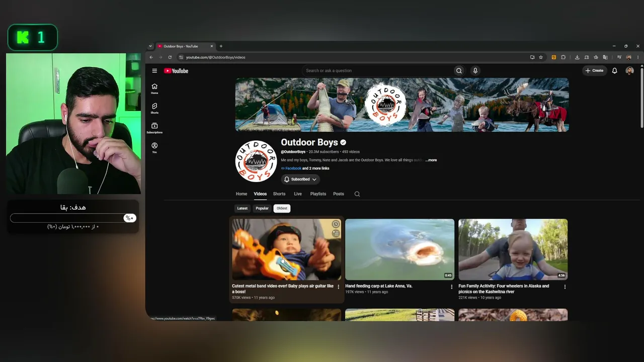This screenshot has width=644, height=362.
Task: Reload the page
Action: tap(170, 57)
